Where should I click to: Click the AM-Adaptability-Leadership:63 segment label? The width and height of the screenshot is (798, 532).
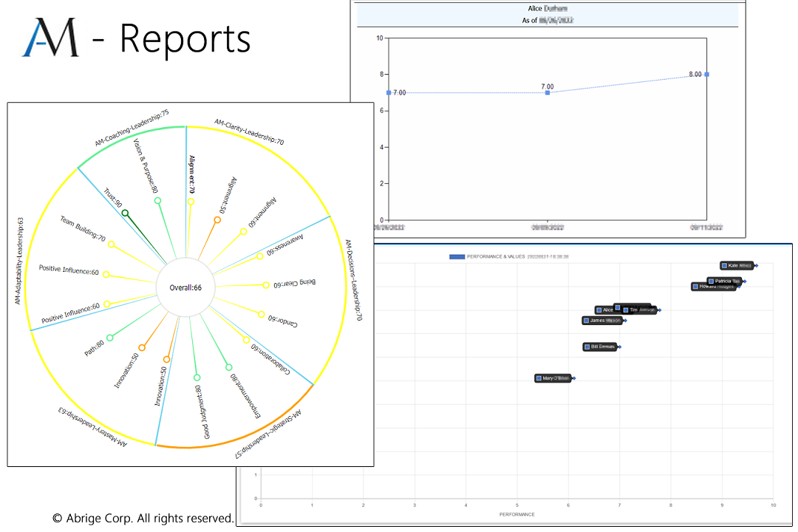[18, 261]
